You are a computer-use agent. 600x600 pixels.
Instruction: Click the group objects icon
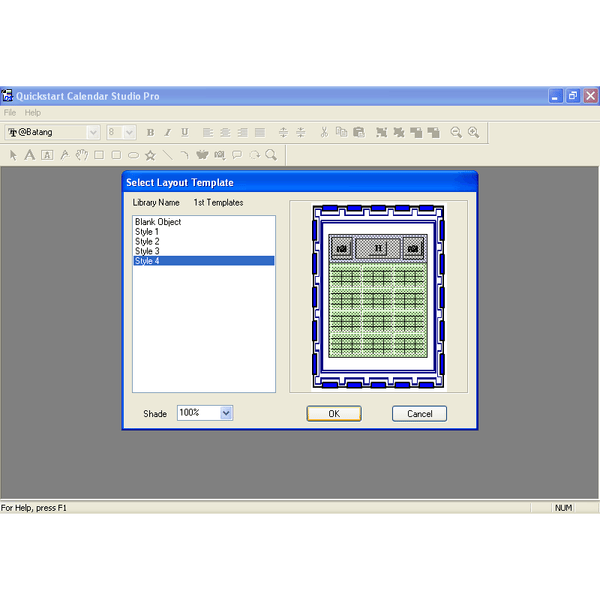pos(382,132)
